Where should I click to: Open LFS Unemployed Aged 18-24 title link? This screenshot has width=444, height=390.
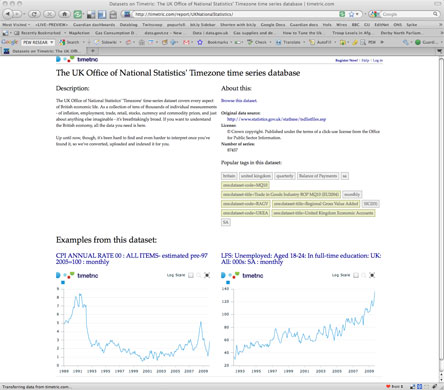(x=301, y=259)
